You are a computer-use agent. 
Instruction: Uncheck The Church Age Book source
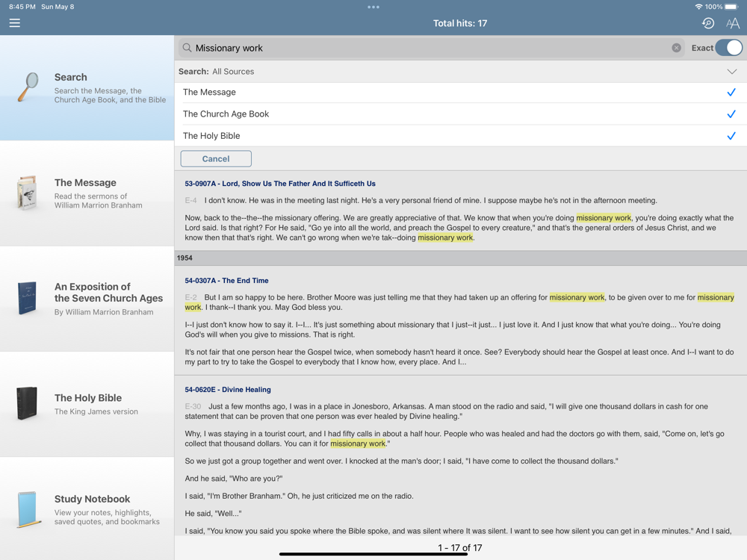pos(731,113)
